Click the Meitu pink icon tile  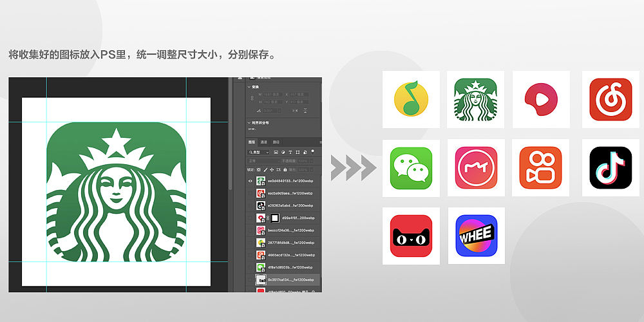click(x=476, y=167)
